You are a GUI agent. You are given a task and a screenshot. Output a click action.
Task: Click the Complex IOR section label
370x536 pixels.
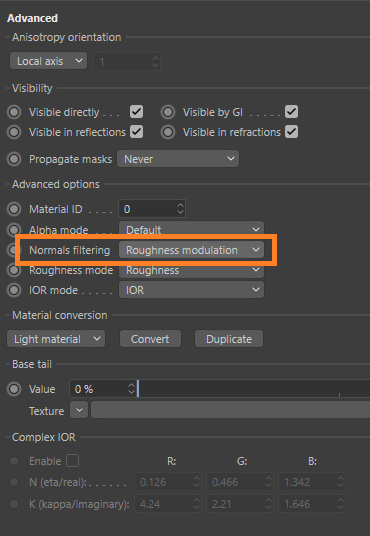[x=44, y=437]
